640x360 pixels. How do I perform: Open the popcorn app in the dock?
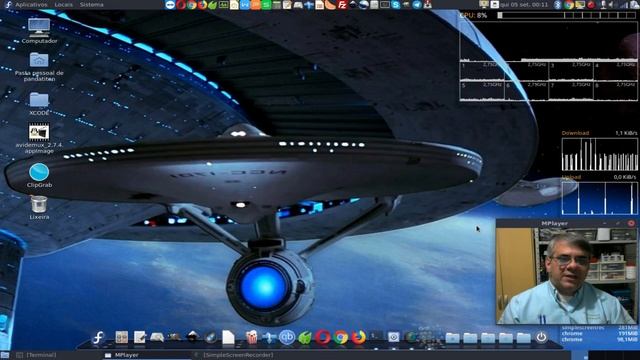251,337
